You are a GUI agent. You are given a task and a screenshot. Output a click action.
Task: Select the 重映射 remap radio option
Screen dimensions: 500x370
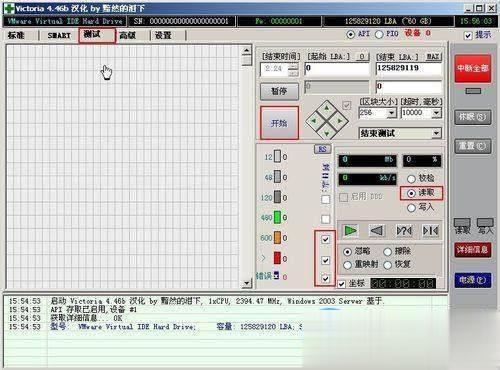347,265
